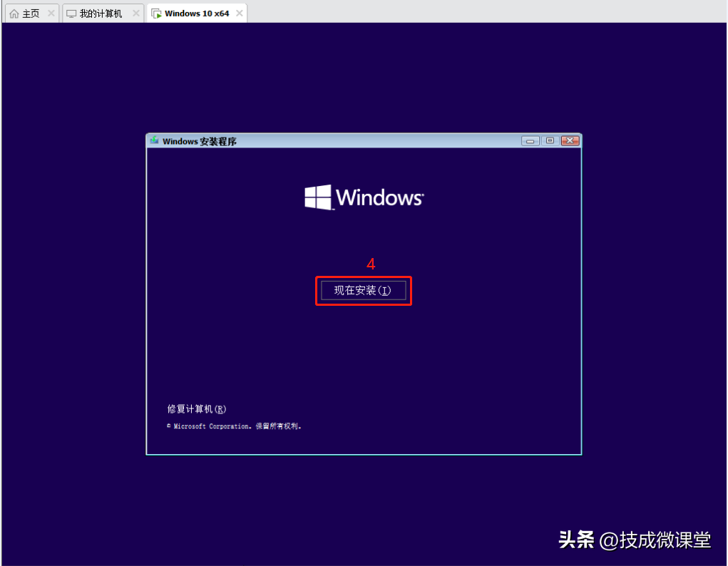Switch to the 主页 tab
Image resolution: width=728 pixels, height=566 pixels.
point(31,14)
